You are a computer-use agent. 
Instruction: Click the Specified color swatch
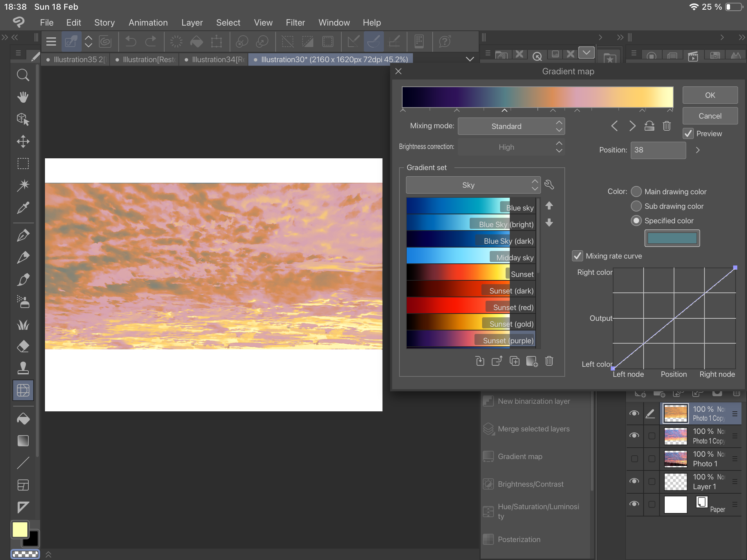pyautogui.click(x=672, y=238)
